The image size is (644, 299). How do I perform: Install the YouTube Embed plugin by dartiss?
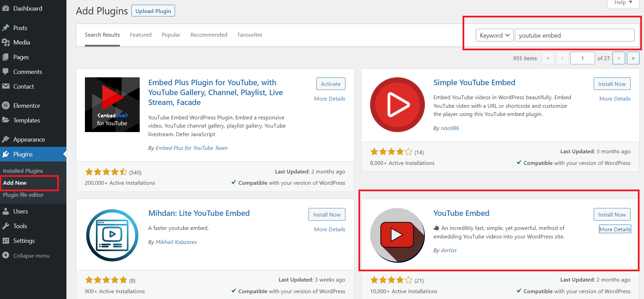coord(612,214)
